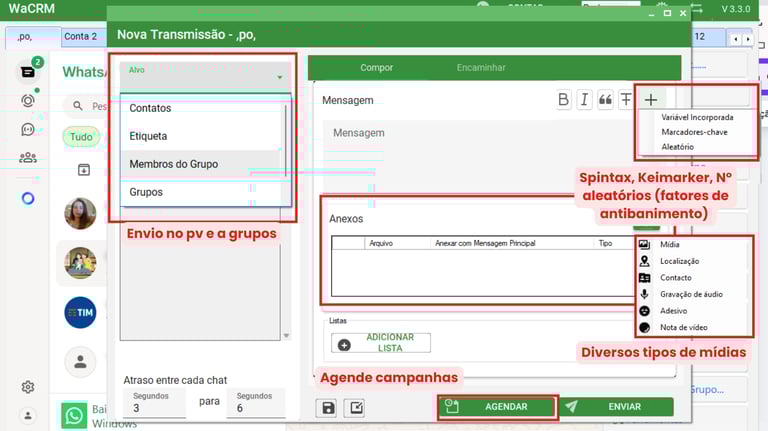Edit the maximum delay Segundos field showing 6
Image resolution: width=768 pixels, height=431 pixels.
pyautogui.click(x=256, y=404)
